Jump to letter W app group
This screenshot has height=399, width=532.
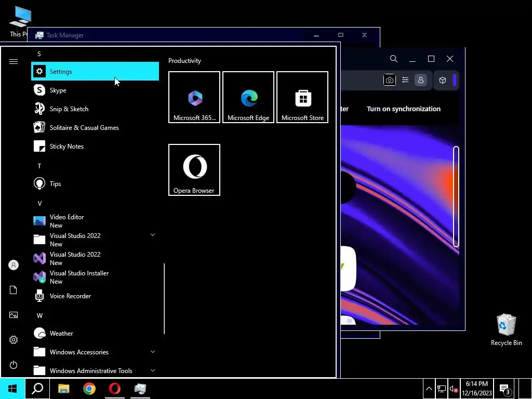coord(39,315)
